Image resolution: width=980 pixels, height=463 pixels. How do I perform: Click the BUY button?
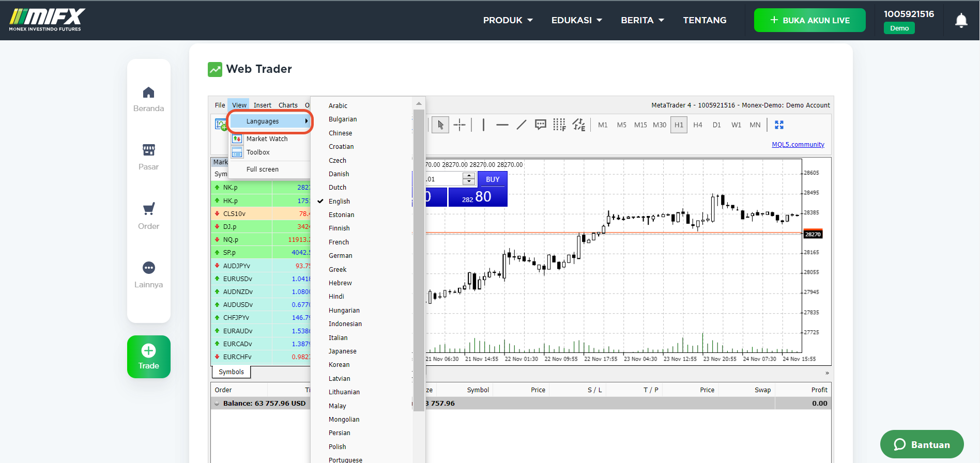[x=493, y=179]
